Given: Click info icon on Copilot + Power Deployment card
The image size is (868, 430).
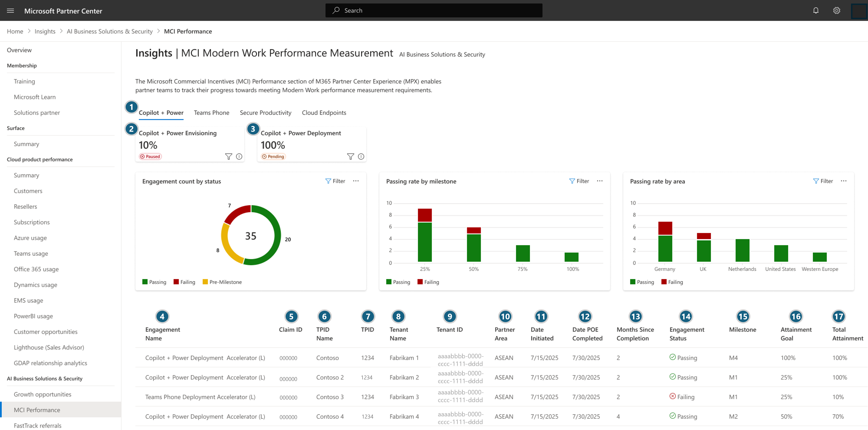Looking at the screenshot, I should pos(361,156).
